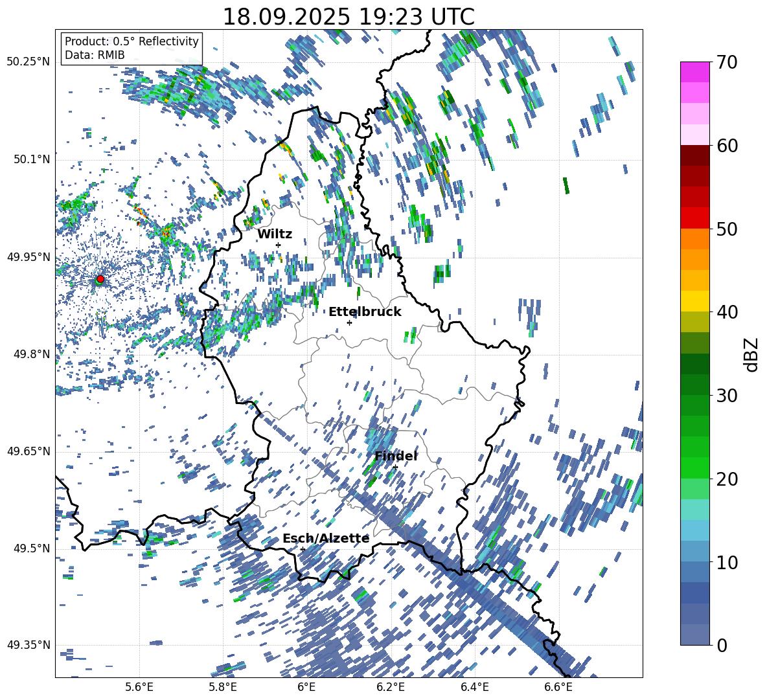This screenshot has height=700, width=767.
Task: Click the colorbar tick value 60
Action: [x=727, y=146]
